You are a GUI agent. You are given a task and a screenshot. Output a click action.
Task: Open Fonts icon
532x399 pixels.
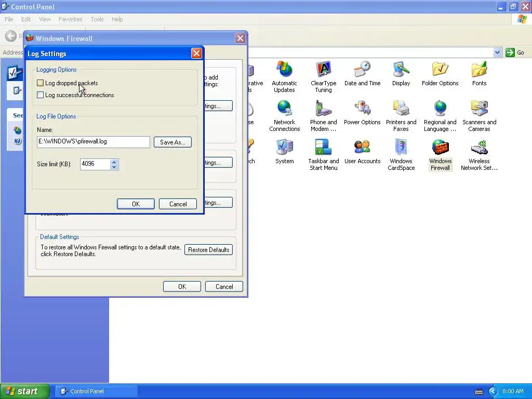tap(479, 74)
